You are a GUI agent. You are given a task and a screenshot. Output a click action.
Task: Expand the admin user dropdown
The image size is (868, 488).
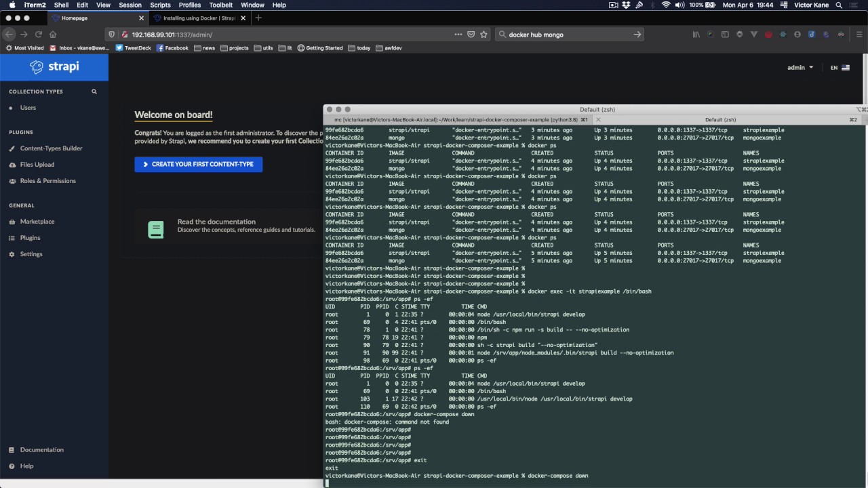(800, 68)
